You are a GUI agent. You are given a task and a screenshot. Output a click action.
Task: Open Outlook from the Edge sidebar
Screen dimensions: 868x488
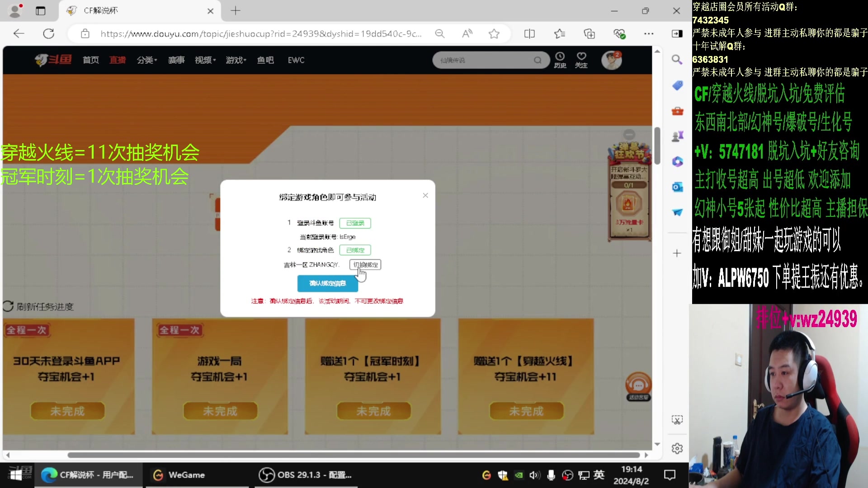(677, 187)
